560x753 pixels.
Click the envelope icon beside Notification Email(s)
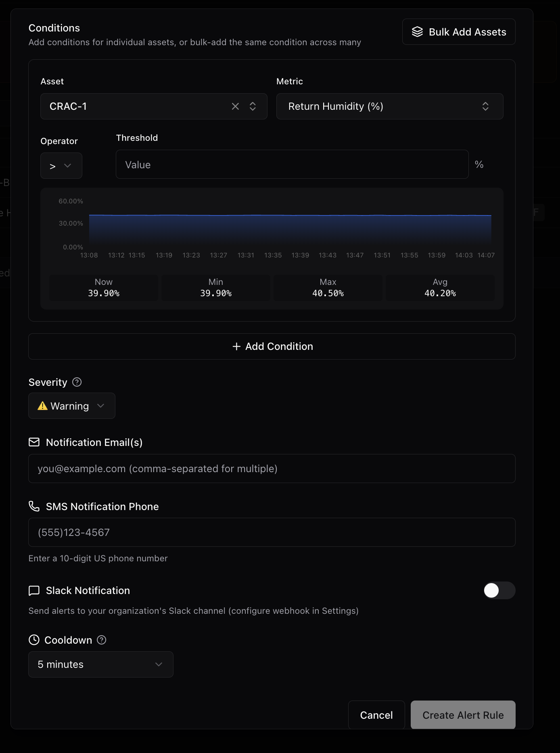[x=34, y=442]
